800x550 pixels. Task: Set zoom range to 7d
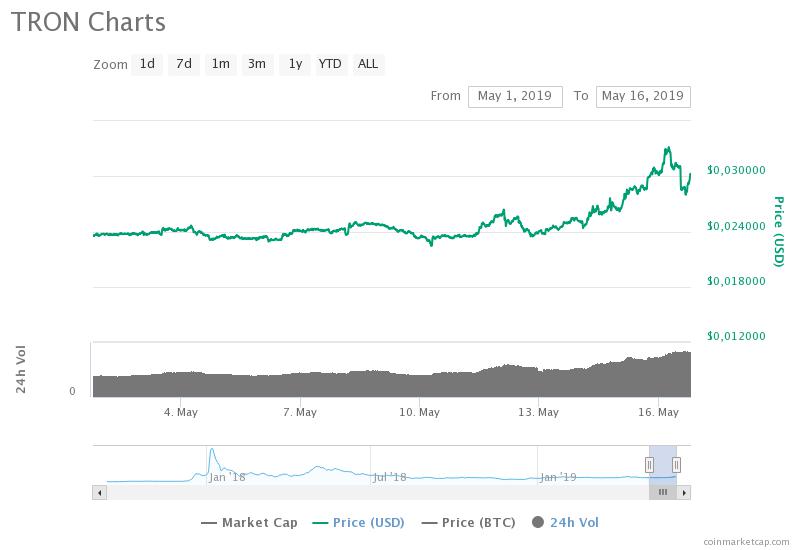click(184, 64)
